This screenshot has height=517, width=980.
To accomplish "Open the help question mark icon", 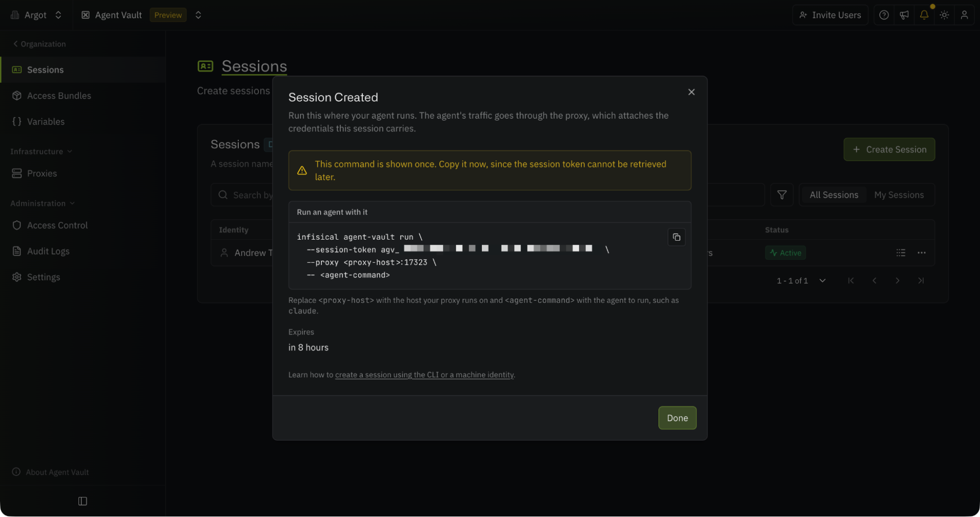I will coord(883,15).
